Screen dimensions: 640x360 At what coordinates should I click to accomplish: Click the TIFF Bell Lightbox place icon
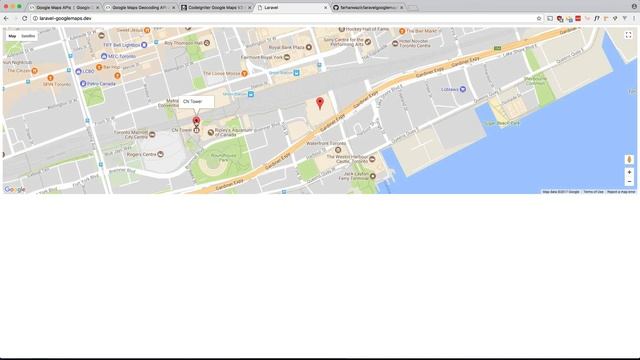[x=144, y=45]
